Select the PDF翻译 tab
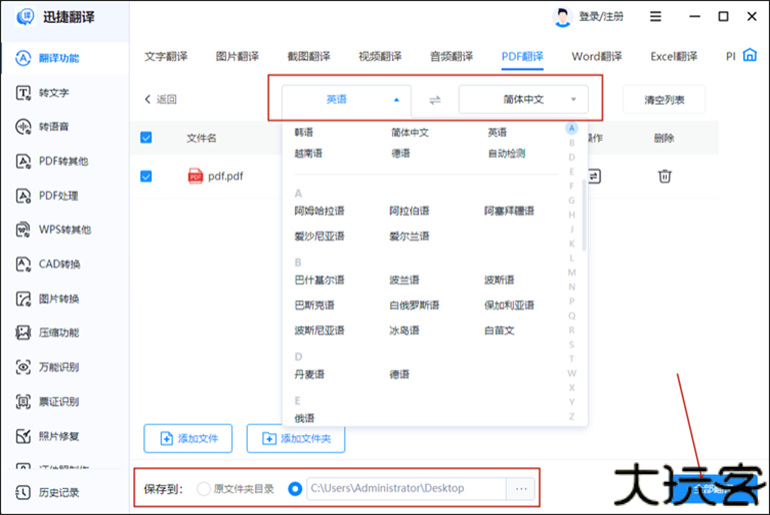Image resolution: width=770 pixels, height=515 pixels. pyautogui.click(x=522, y=56)
